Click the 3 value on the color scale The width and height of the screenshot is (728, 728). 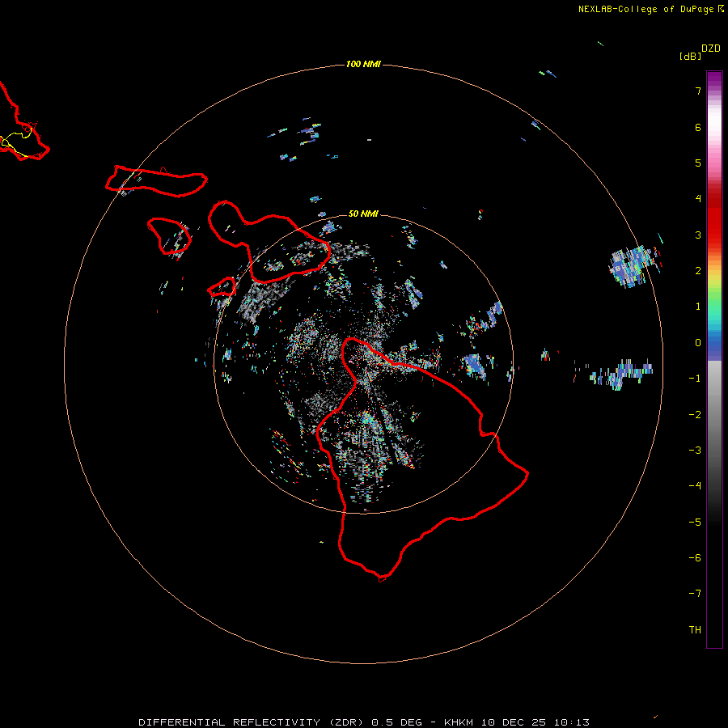tap(698, 235)
